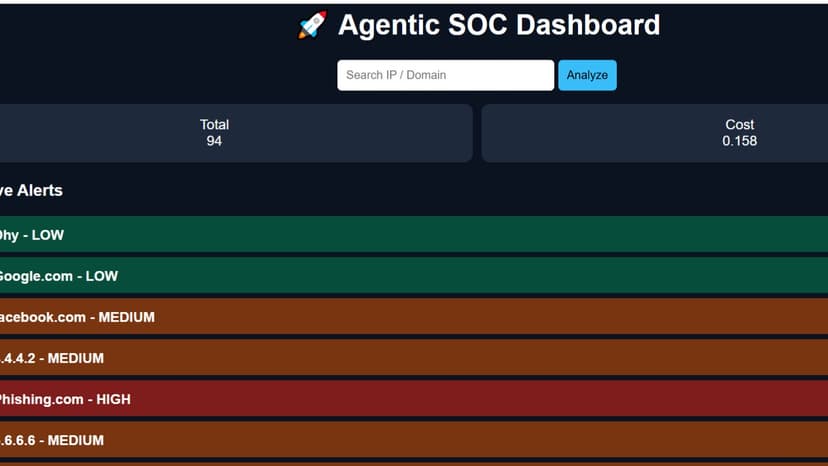Click the Analyze button
Screen dimensions: 828x466
[587, 75]
